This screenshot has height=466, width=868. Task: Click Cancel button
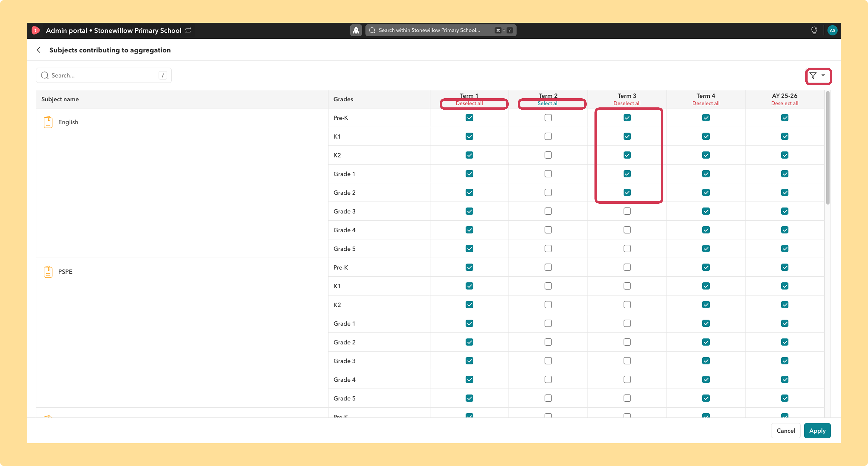click(x=786, y=431)
